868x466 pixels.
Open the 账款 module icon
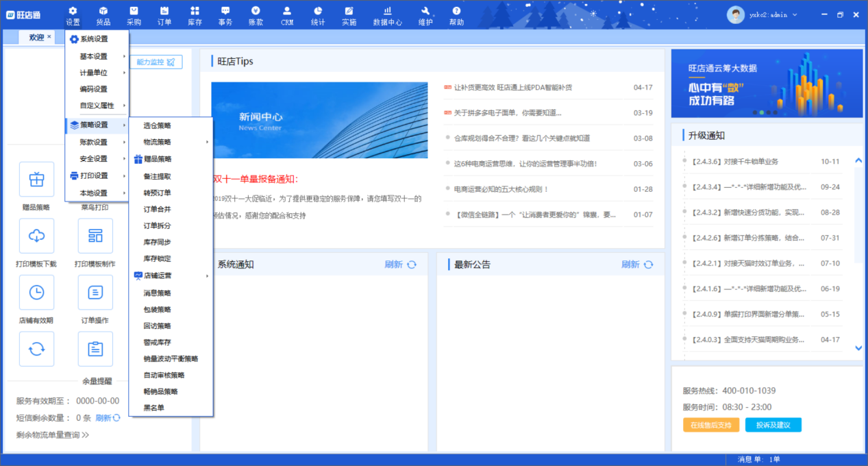point(256,10)
